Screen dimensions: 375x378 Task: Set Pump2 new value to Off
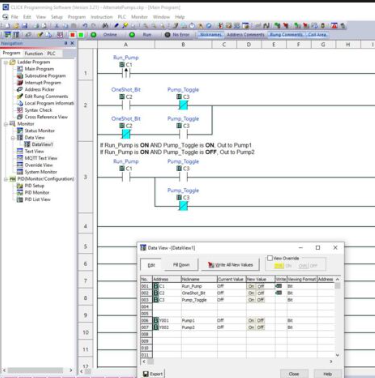pos(260,327)
